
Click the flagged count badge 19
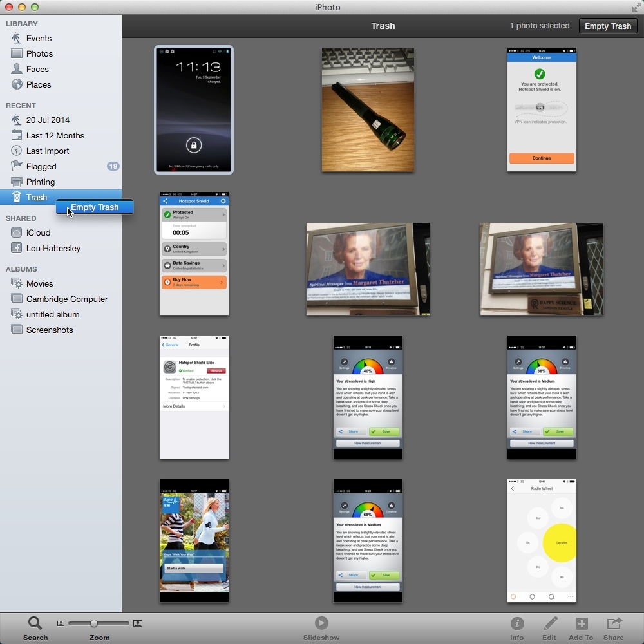pos(113,166)
